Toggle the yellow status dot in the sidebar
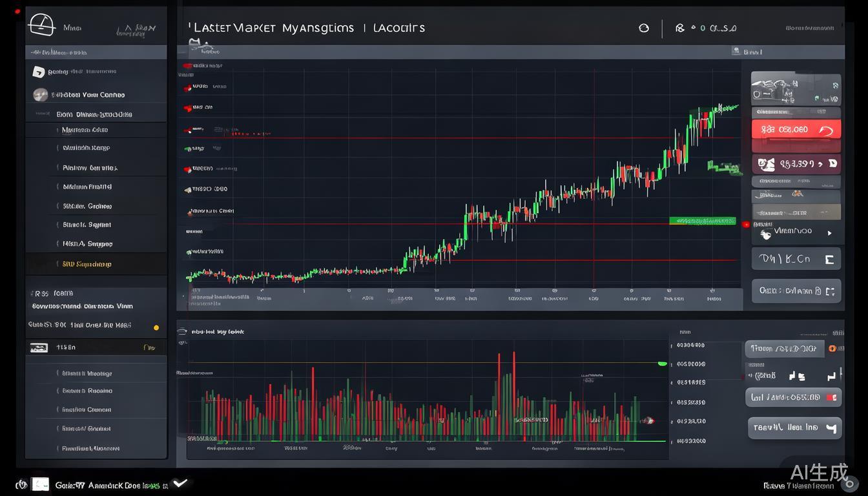Screen dimensions: 868x496 (156, 327)
